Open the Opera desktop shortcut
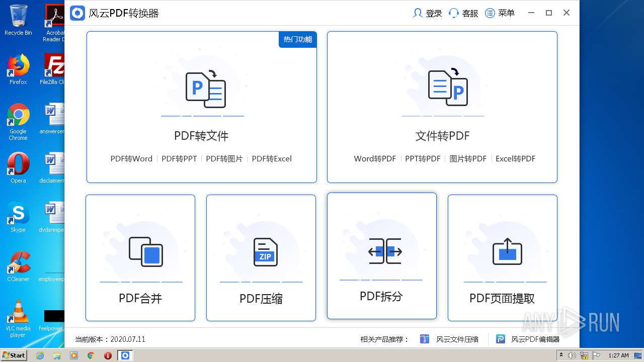 18,168
